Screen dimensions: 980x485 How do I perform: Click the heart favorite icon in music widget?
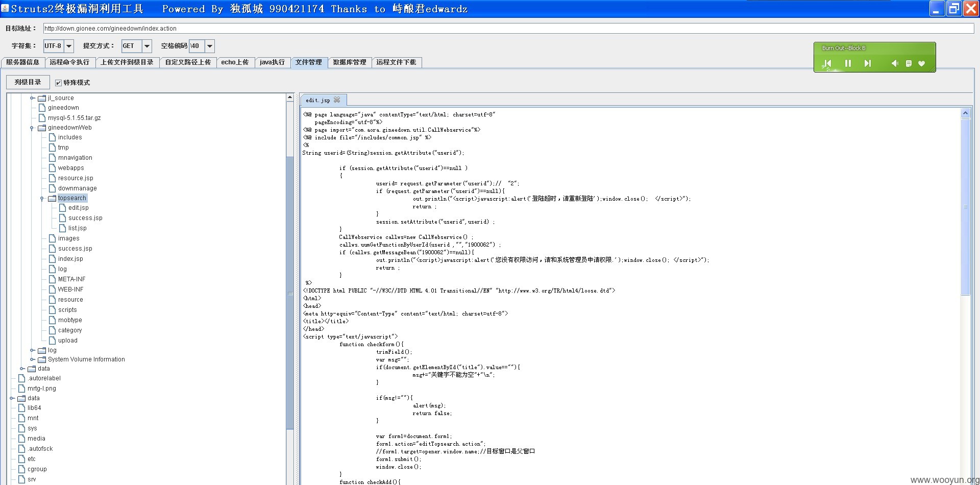(x=921, y=63)
